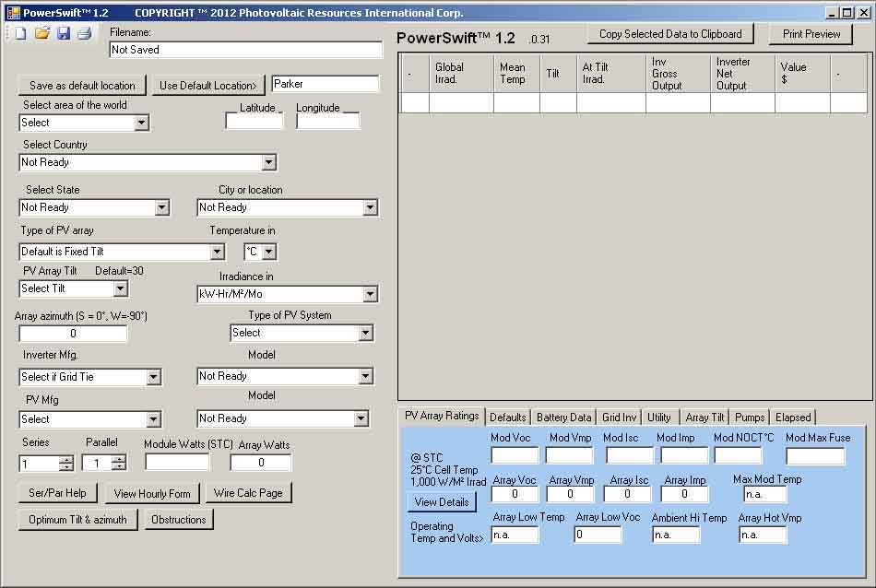Viewport: 876px width, 588px height.
Task: Click the Open folder toolbar icon
Action: (x=41, y=33)
